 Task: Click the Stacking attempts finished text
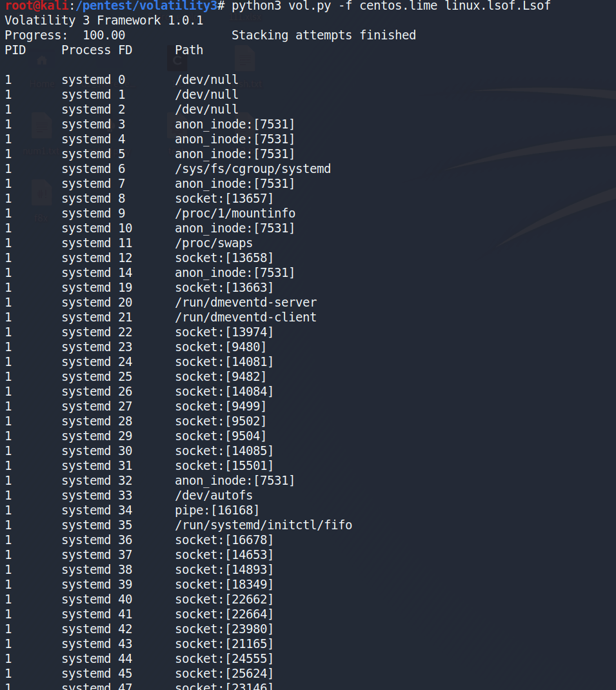tap(323, 35)
